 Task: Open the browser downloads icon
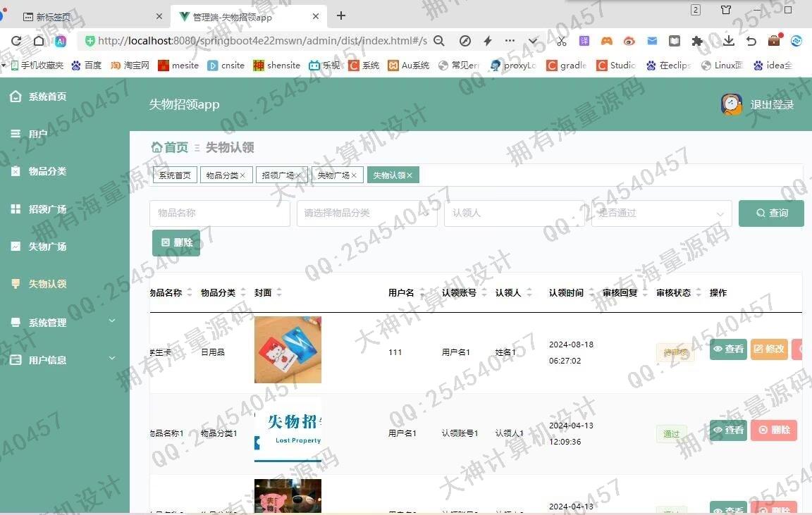729,40
